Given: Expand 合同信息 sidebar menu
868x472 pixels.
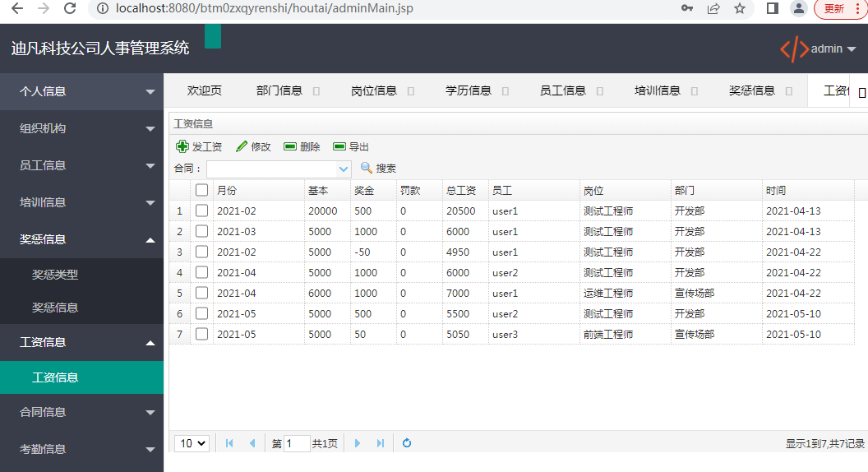Looking at the screenshot, I should 82,412.
